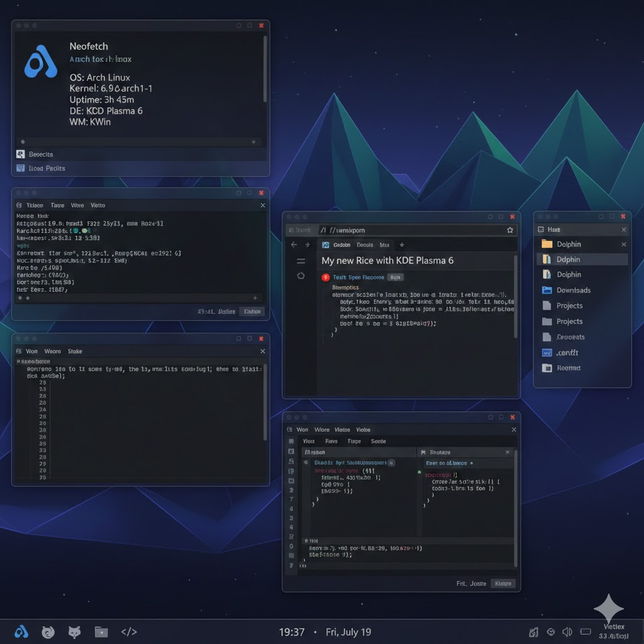The image size is (644, 644).
Task: Click the volume speaker icon in system tray
Action: 567,632
